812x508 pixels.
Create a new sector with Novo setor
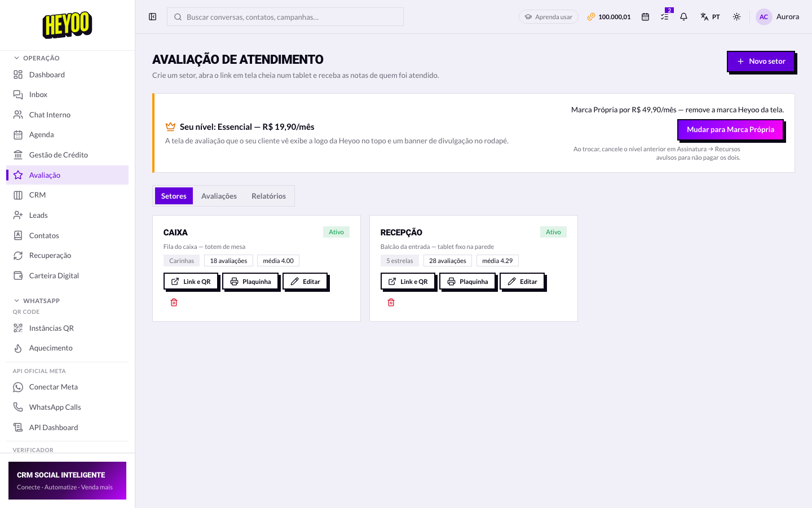coord(761,61)
